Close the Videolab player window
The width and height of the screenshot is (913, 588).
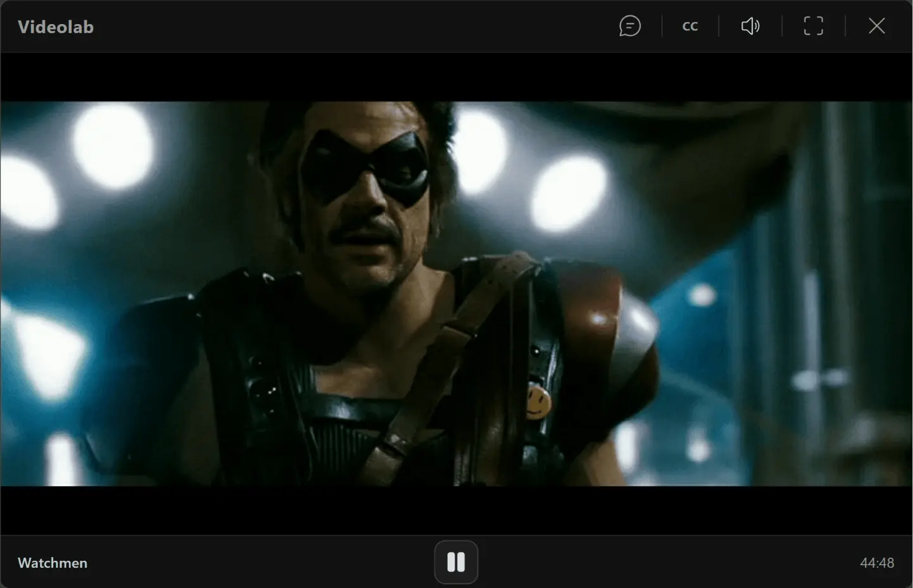click(x=877, y=26)
